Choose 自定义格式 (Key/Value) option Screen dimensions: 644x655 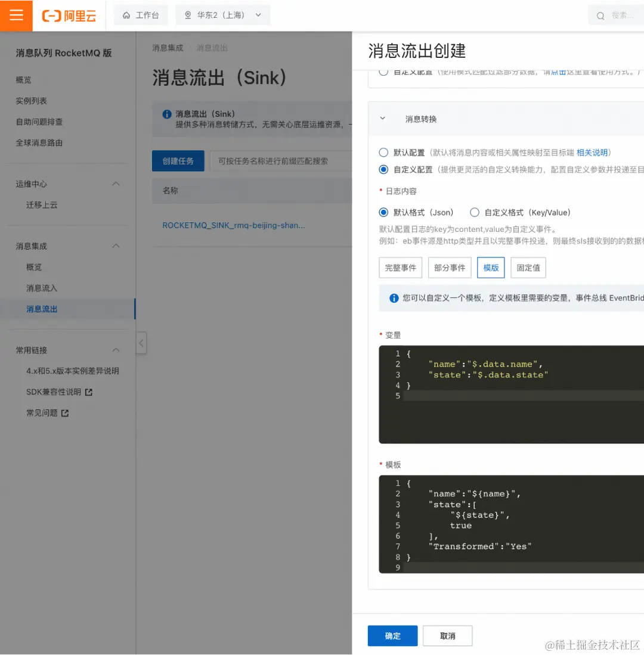click(475, 212)
